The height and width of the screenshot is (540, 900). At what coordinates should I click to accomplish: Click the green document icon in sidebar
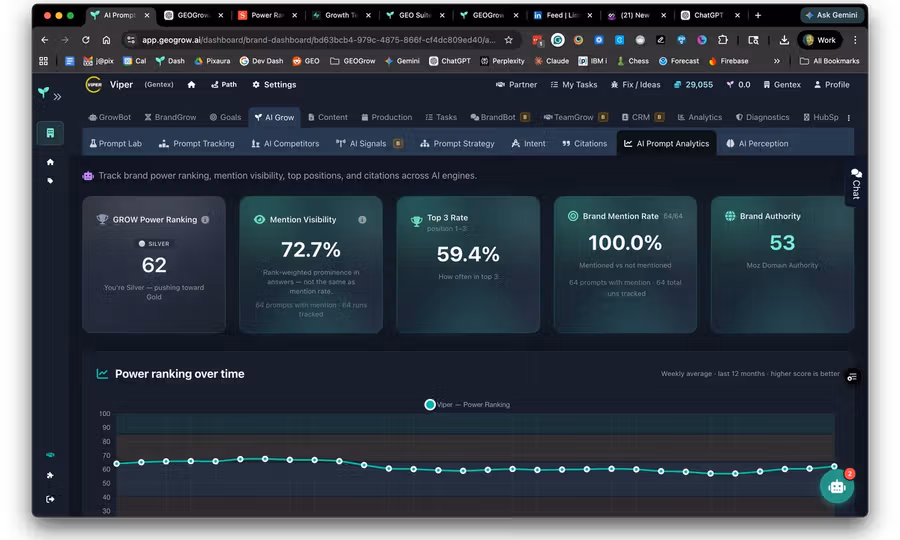point(50,133)
